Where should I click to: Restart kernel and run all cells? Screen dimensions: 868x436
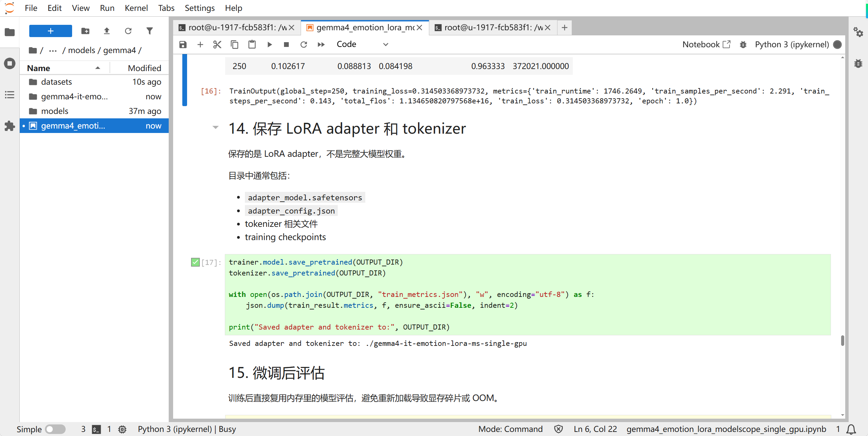[321, 45]
